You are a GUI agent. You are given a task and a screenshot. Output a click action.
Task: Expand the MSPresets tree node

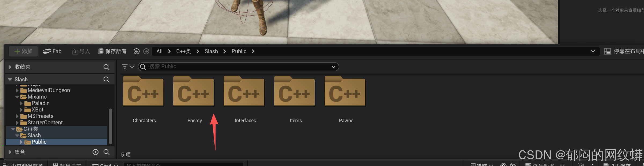(17, 116)
